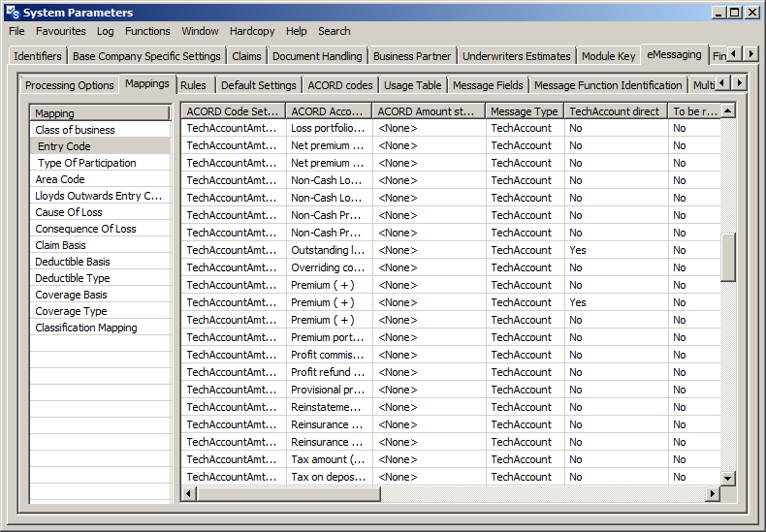Select Lloyds Outwards Entry C... mapping
Viewport: 766px width, 532px height.
pos(100,196)
